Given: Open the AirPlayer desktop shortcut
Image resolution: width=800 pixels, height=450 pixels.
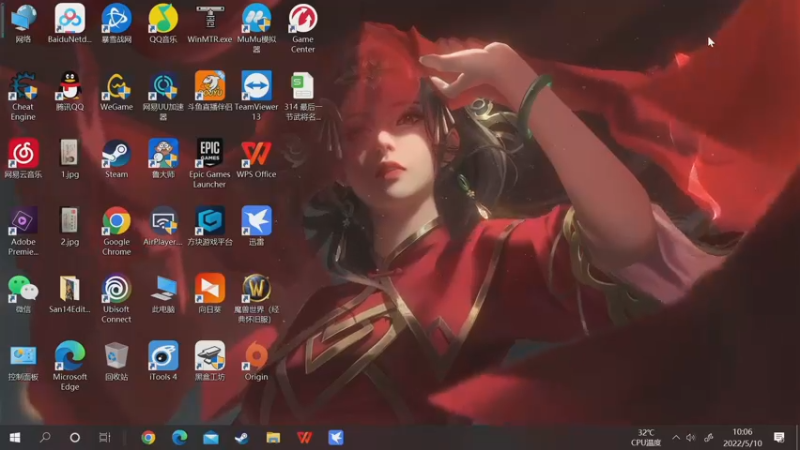Looking at the screenshot, I should tap(163, 226).
